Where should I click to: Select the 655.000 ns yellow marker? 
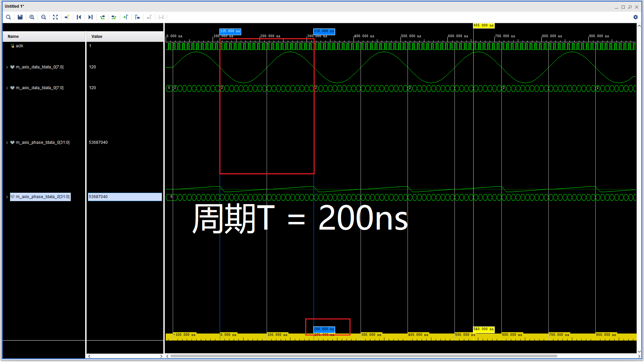(483, 25)
